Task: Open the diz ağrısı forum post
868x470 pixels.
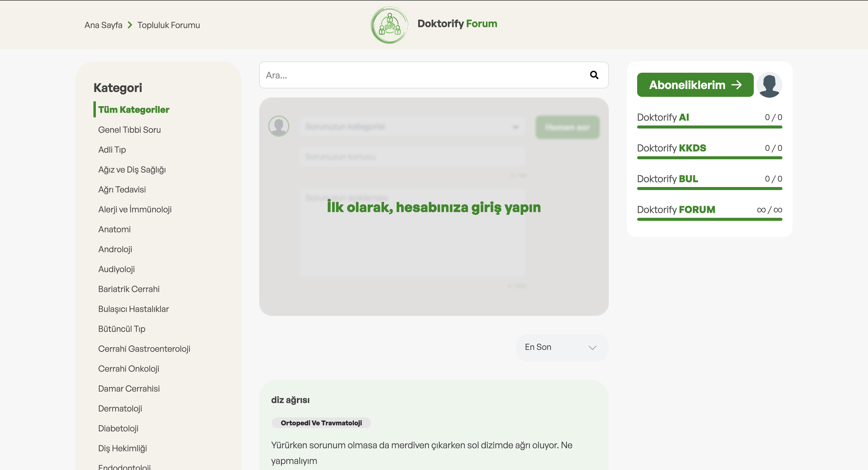Action: tap(290, 400)
